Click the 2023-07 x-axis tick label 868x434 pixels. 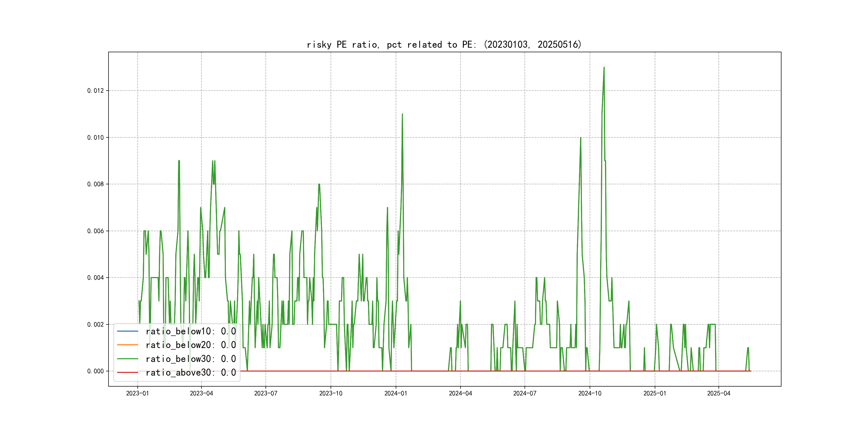(265, 393)
